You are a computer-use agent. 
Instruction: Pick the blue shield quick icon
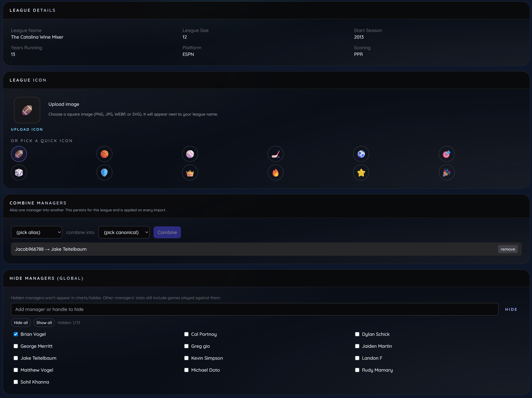point(104,172)
